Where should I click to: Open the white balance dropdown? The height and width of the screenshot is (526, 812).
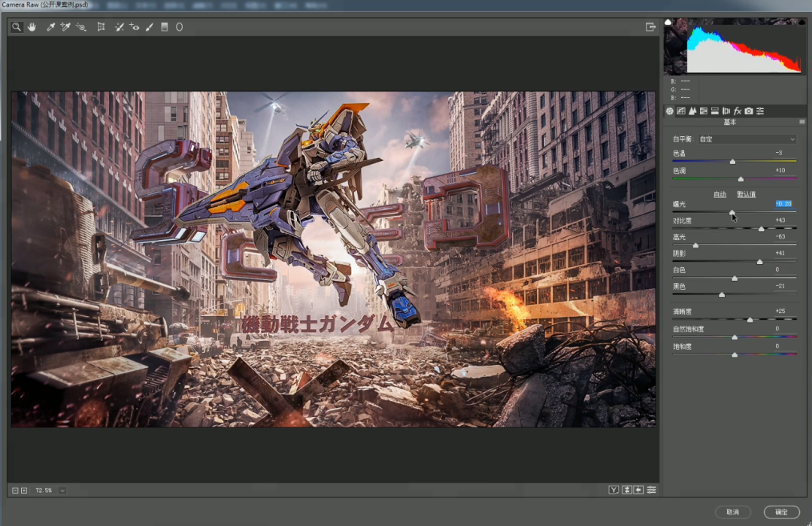[747, 139]
